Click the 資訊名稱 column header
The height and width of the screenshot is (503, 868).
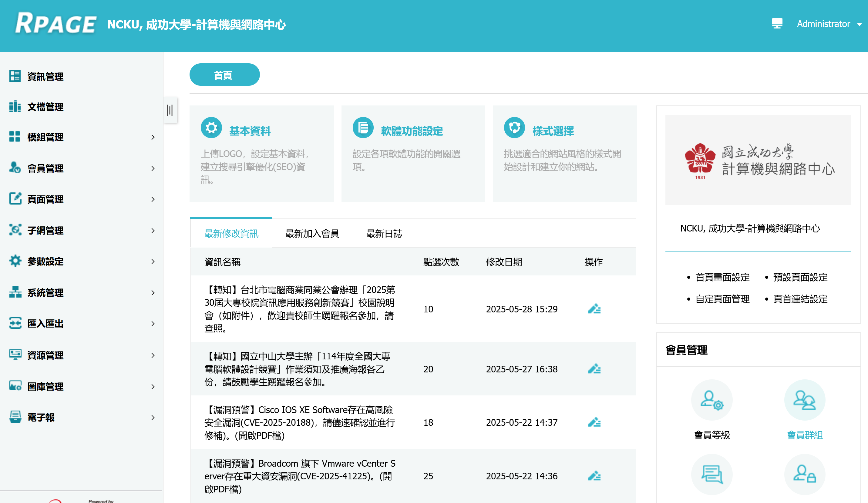click(222, 262)
